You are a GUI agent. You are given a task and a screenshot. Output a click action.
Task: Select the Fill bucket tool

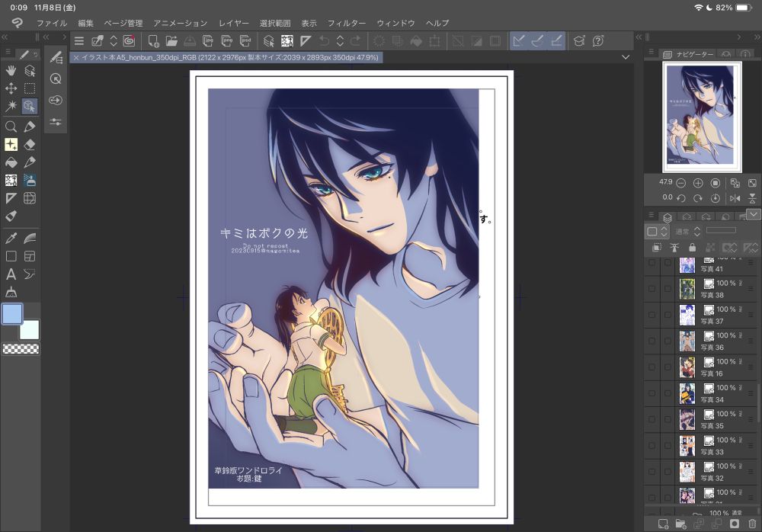pyautogui.click(x=11, y=162)
